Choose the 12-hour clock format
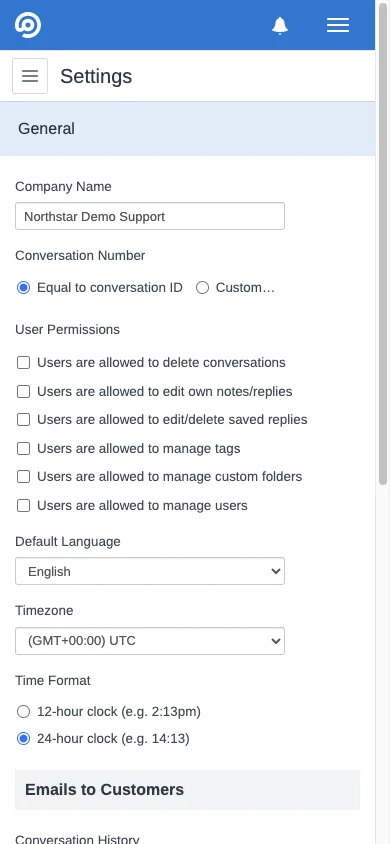 [x=23, y=712]
